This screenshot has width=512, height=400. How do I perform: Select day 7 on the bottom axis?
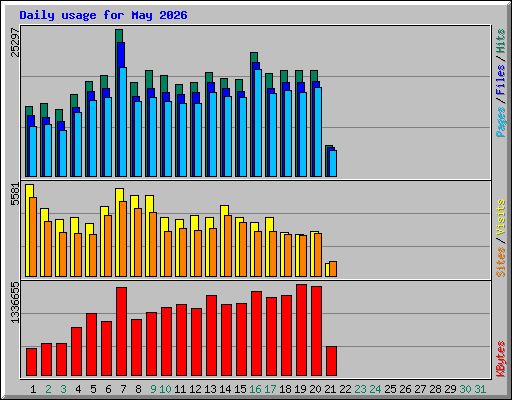[123, 389]
